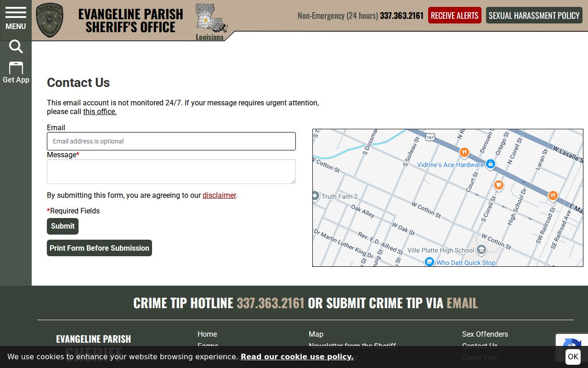588x368 pixels.
Task: Submit crime tip via EMAIL link
Action: coord(462,303)
